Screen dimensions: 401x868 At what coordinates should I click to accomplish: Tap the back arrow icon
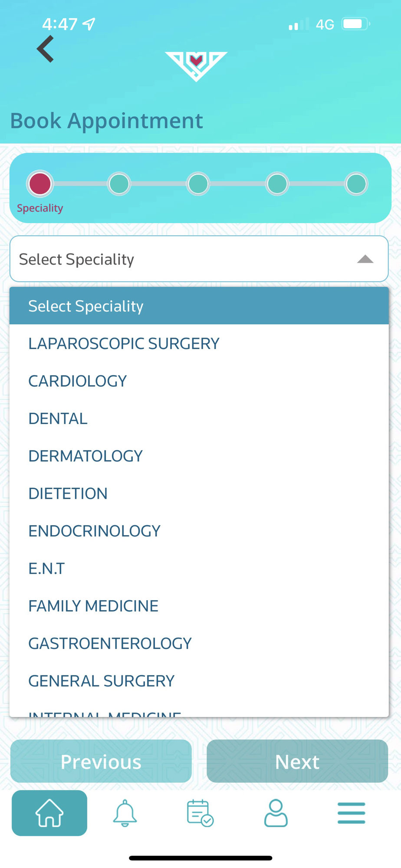tap(46, 49)
